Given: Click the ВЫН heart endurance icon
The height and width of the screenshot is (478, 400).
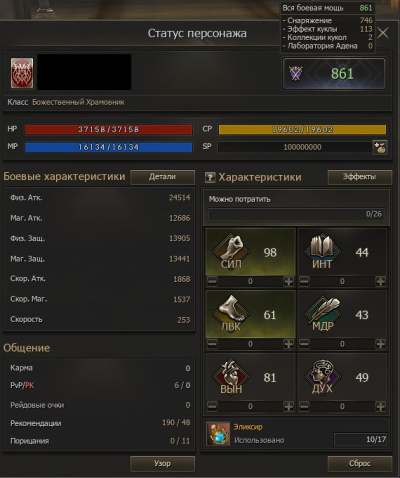Looking at the screenshot, I should point(231,376).
